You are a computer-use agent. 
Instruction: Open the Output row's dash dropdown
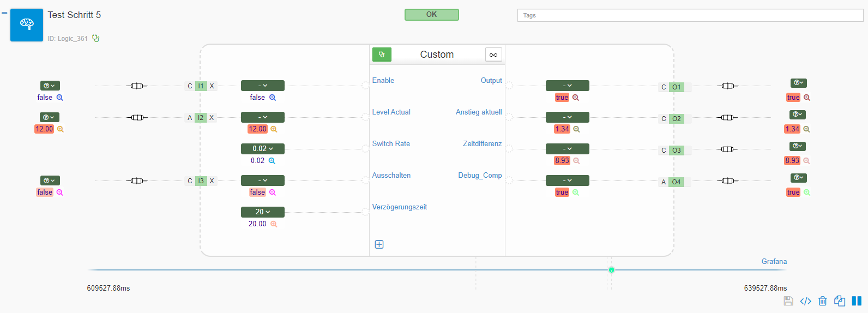pos(567,86)
